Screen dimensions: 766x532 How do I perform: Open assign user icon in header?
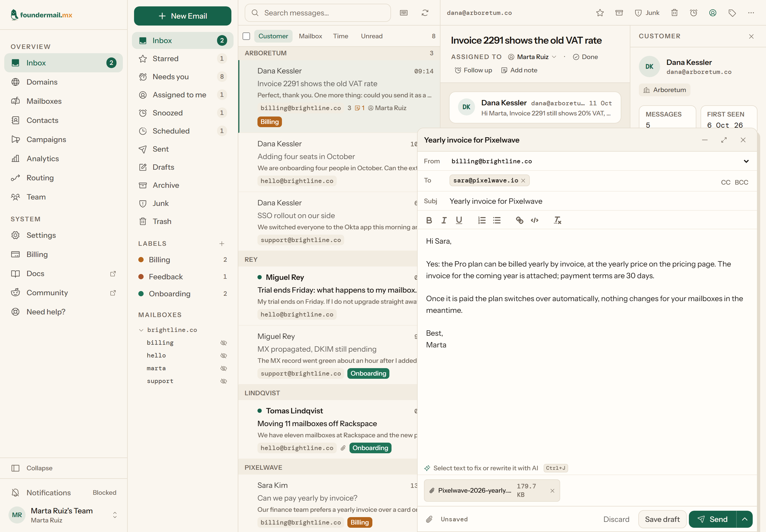point(713,13)
